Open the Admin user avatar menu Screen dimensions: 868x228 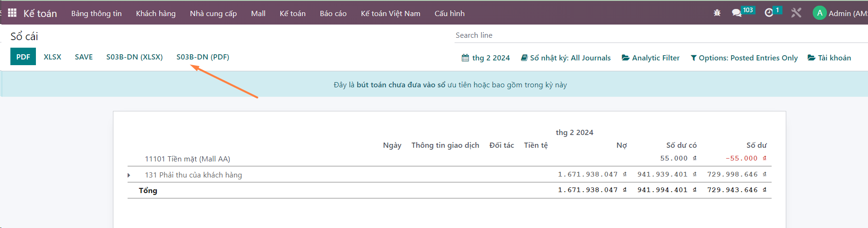coord(840,13)
